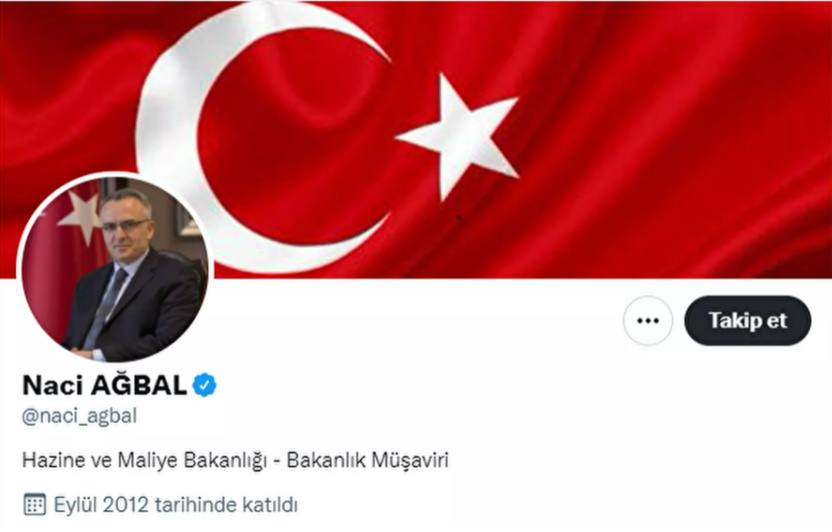Click the white star on banner flag

[x=457, y=137]
